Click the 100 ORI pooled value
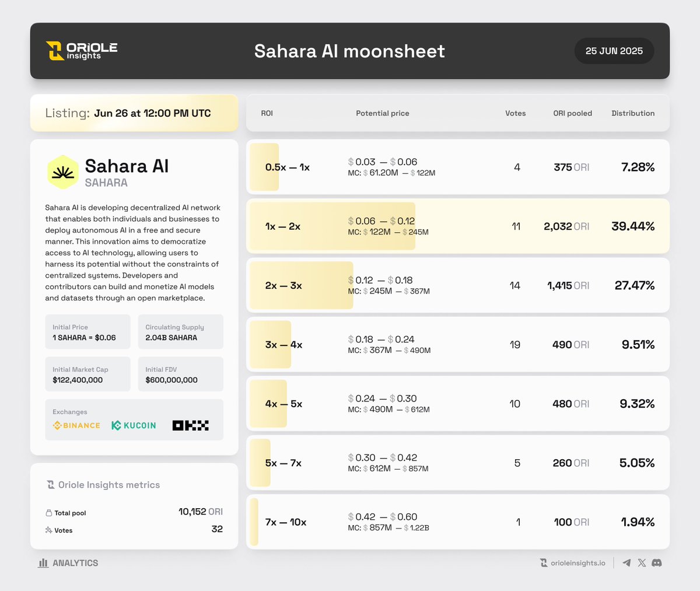 pyautogui.click(x=572, y=522)
